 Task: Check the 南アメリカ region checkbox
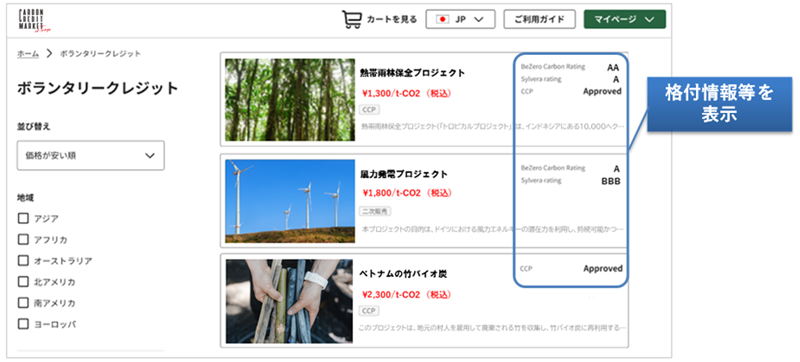point(23,303)
